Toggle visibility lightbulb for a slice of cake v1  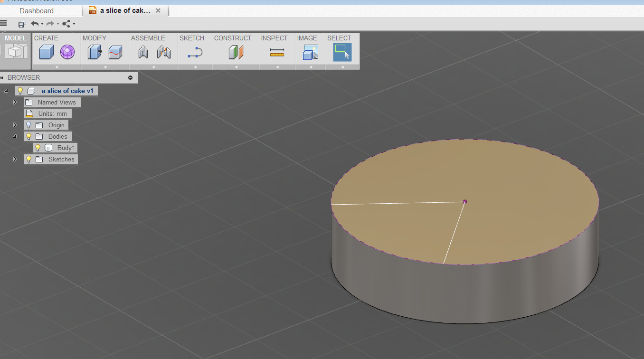point(20,91)
